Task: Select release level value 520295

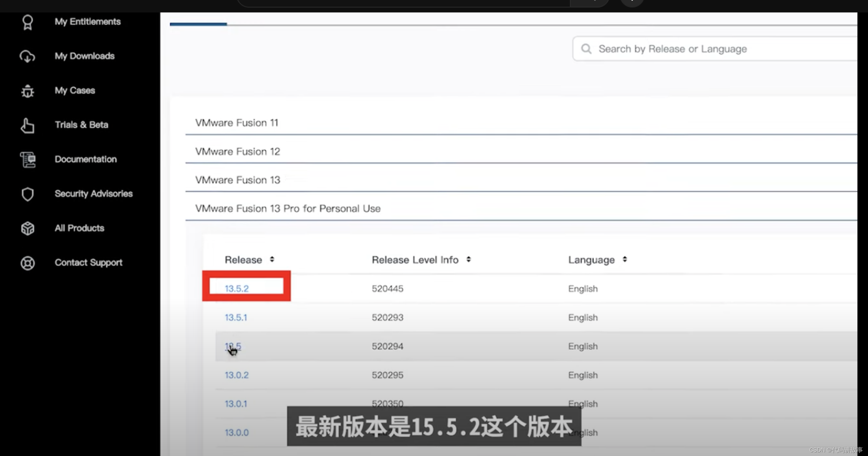Action: point(388,375)
